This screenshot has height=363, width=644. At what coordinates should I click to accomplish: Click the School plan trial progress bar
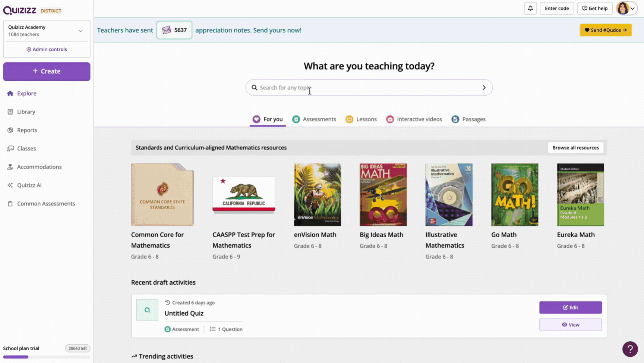point(47,357)
